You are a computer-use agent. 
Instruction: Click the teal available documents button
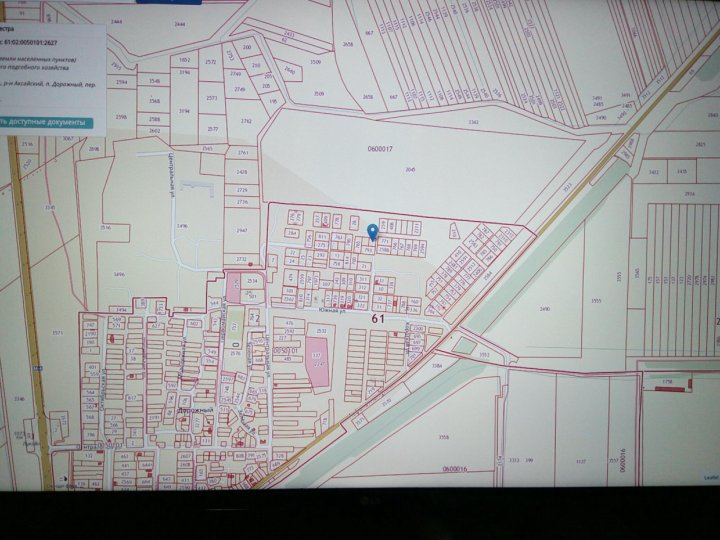tap(45, 122)
